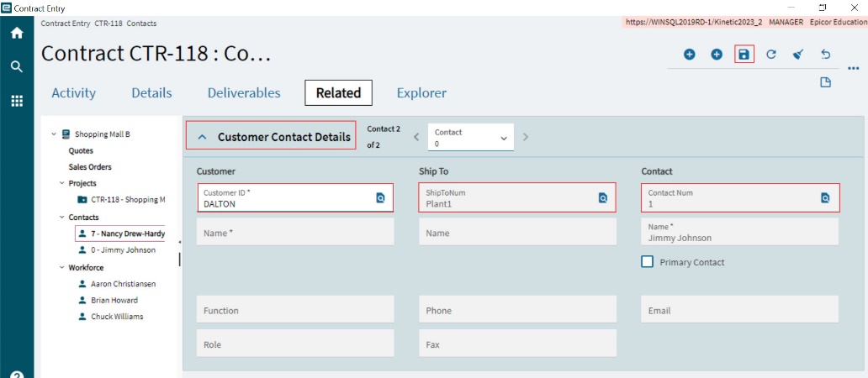Click the CTR-118 breadcrumb link
The height and width of the screenshot is (378, 868).
point(108,24)
